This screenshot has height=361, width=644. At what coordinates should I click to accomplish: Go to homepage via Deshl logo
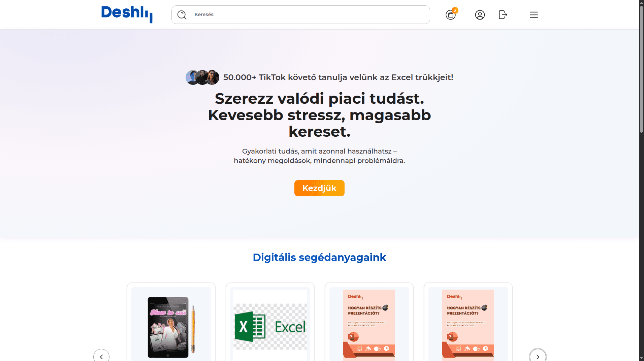click(x=127, y=14)
